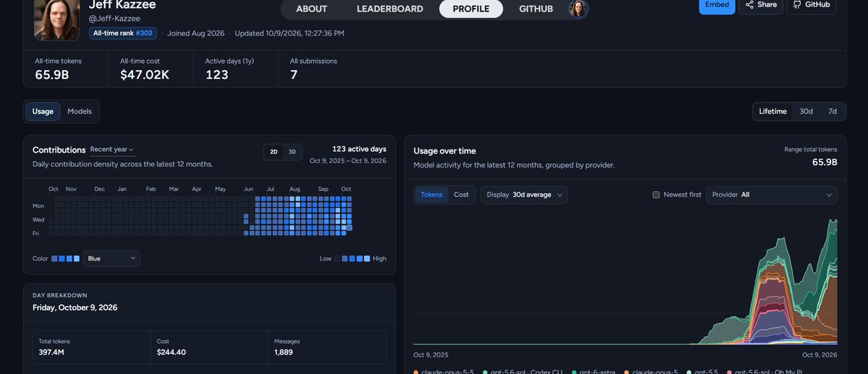Click darkest blue swatch next to Color label
The image size is (868, 374).
click(x=55, y=258)
